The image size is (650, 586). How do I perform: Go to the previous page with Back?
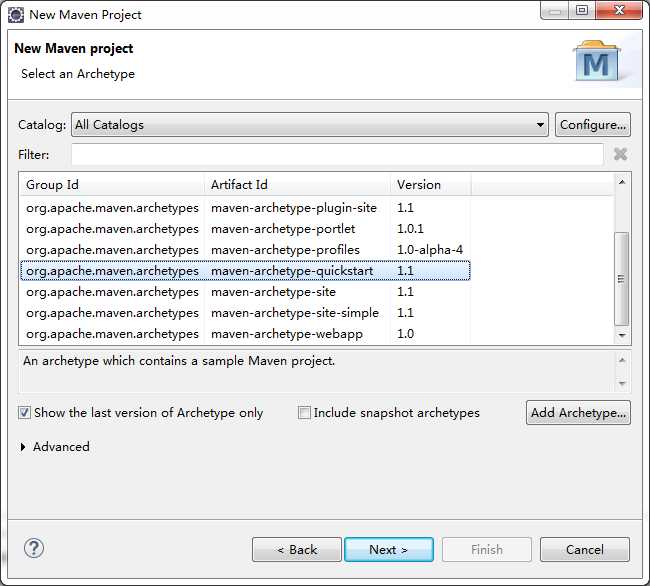(x=297, y=550)
